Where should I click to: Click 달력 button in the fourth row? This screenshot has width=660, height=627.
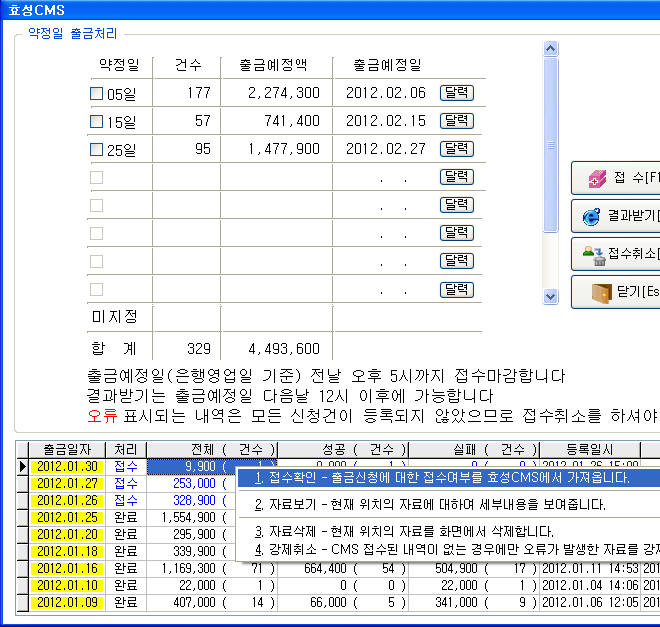pyautogui.click(x=457, y=177)
